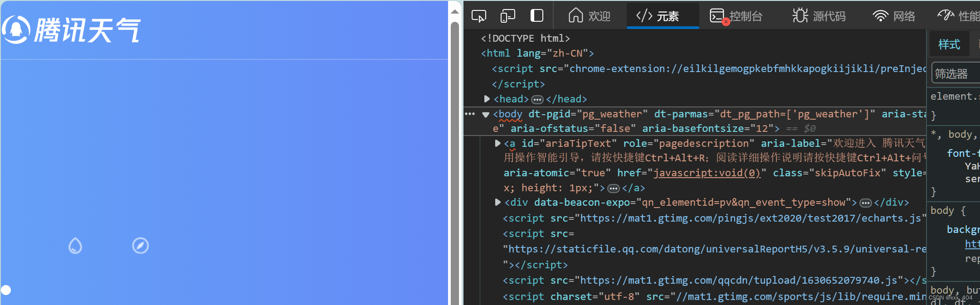Click the water drop humidity icon

click(75, 246)
